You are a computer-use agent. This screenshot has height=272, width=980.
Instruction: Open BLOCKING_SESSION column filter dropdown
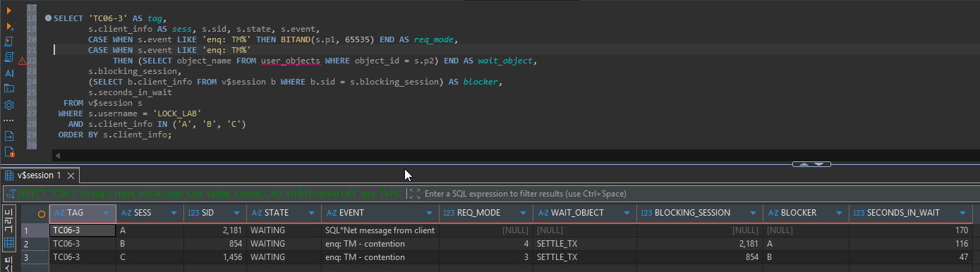[x=754, y=213]
